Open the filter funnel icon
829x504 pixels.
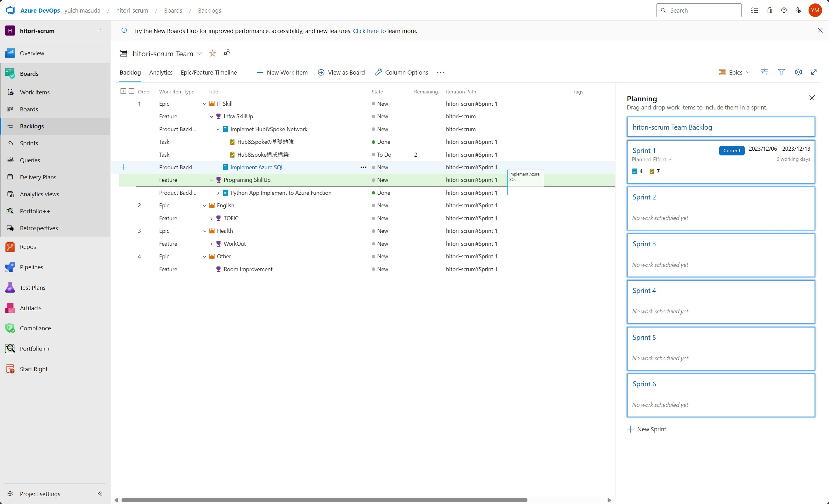click(x=781, y=72)
